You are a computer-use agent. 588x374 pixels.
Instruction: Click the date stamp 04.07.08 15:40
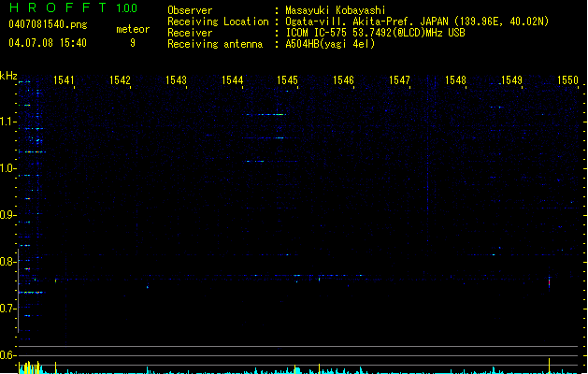48,43
